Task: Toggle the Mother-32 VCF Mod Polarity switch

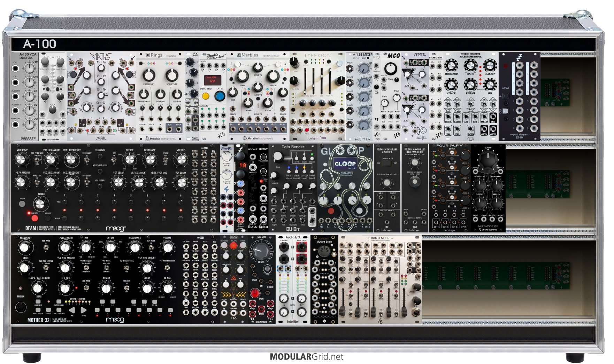Action: (x=167, y=268)
